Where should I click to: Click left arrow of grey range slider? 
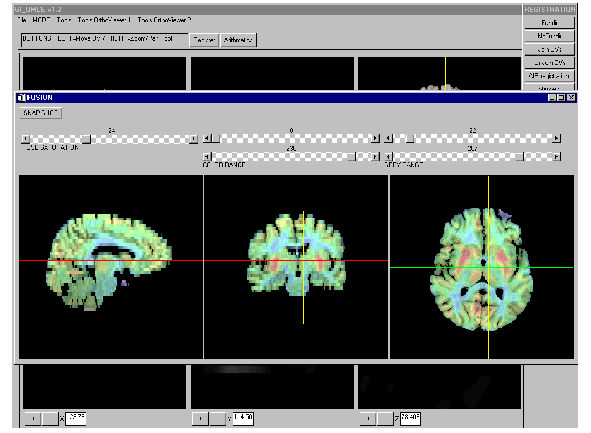coord(389,156)
